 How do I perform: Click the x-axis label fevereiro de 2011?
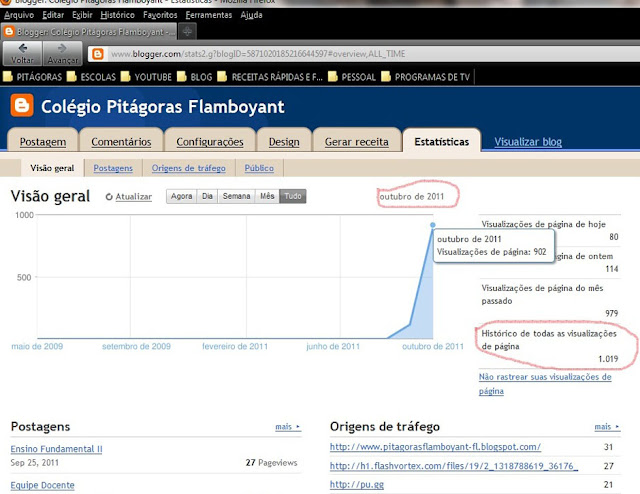coord(235,347)
